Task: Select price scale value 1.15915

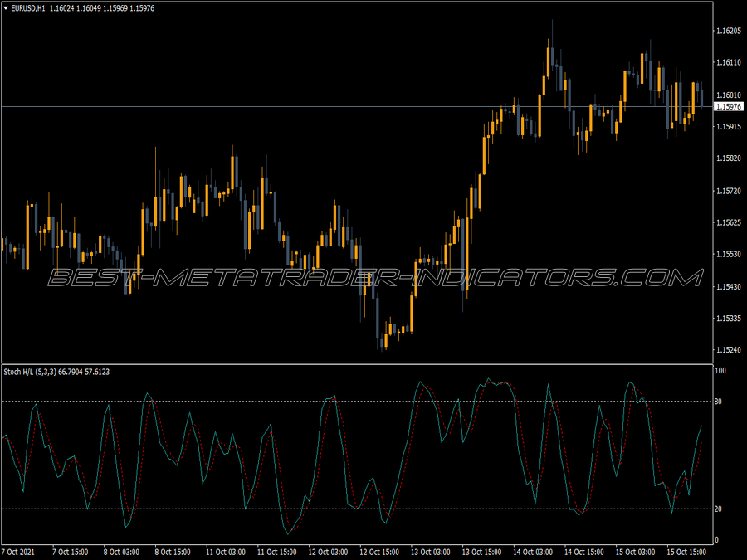Action: pyautogui.click(x=729, y=127)
